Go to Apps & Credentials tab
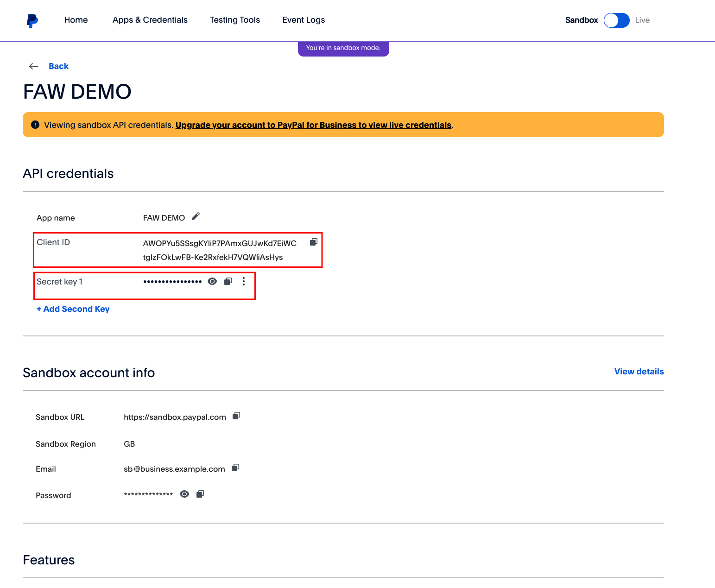This screenshot has height=588, width=715. [150, 20]
